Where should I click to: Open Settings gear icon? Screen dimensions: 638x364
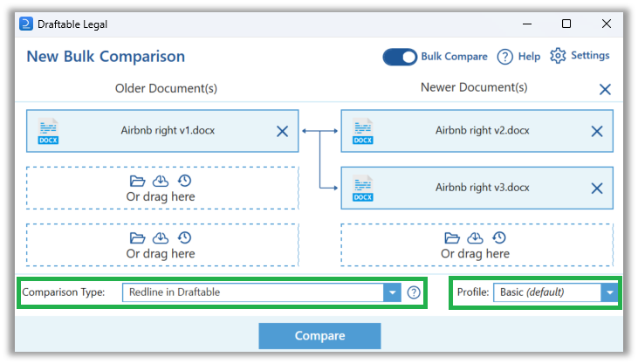[x=558, y=56]
